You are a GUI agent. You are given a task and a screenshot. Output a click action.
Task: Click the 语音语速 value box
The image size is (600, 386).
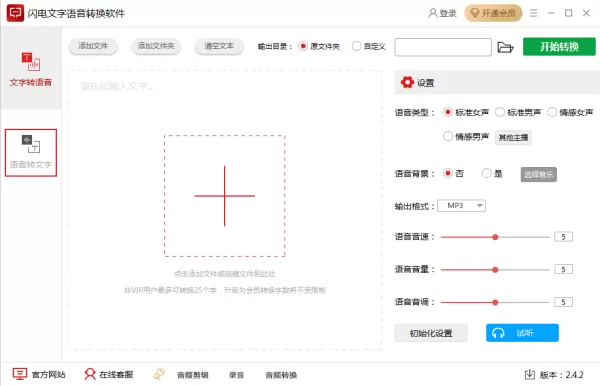[563, 237]
